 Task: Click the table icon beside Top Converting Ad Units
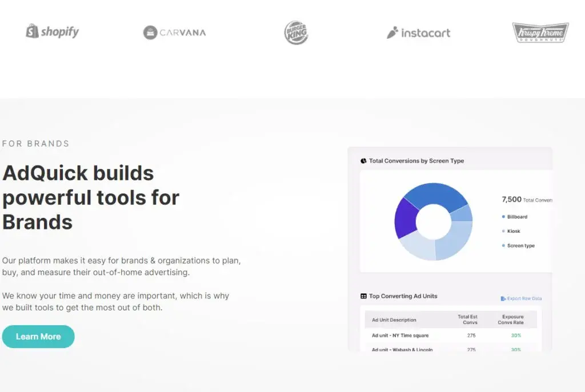[x=363, y=296]
